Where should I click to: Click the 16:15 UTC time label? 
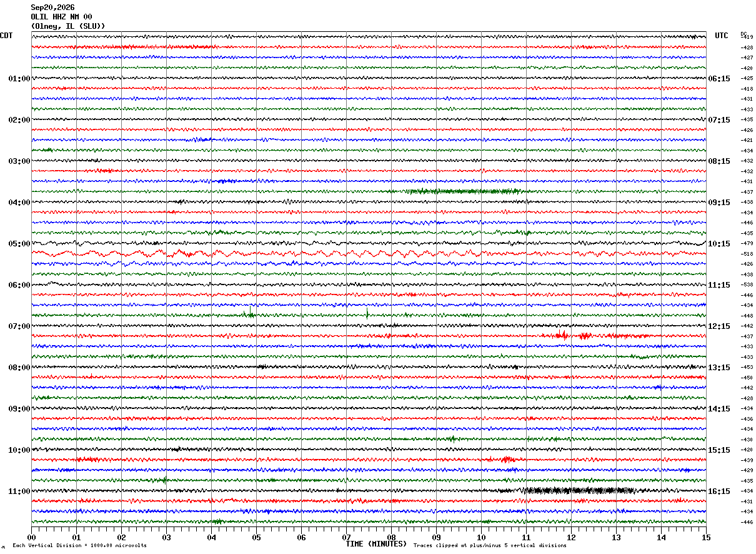pos(719,491)
